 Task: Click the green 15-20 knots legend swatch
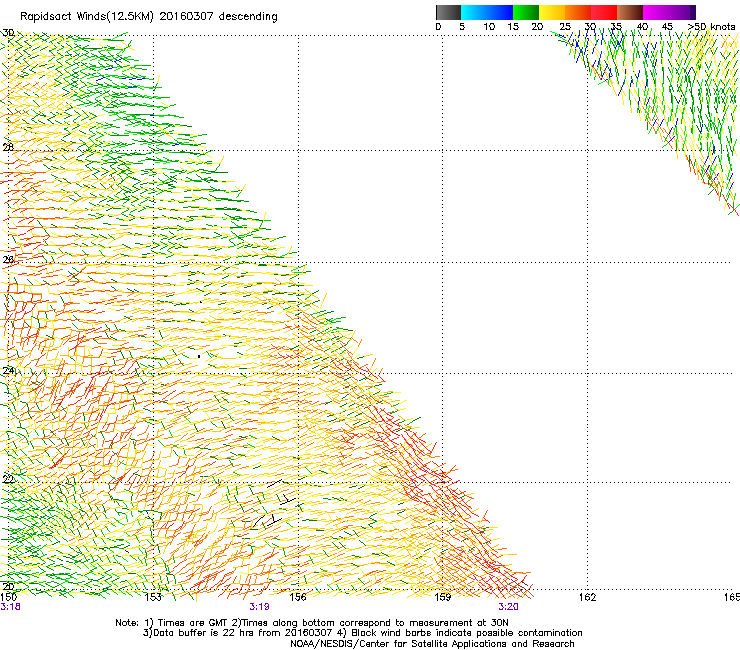pos(526,12)
